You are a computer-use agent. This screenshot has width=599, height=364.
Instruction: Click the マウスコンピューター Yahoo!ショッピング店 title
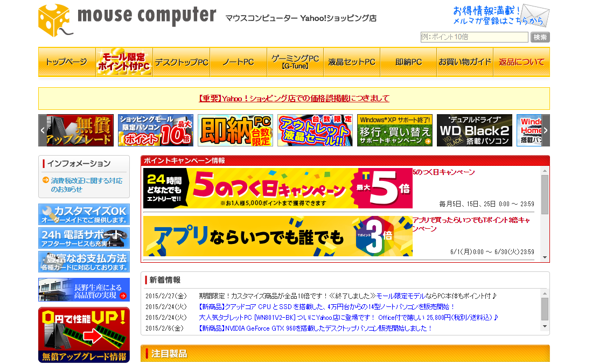click(x=301, y=18)
